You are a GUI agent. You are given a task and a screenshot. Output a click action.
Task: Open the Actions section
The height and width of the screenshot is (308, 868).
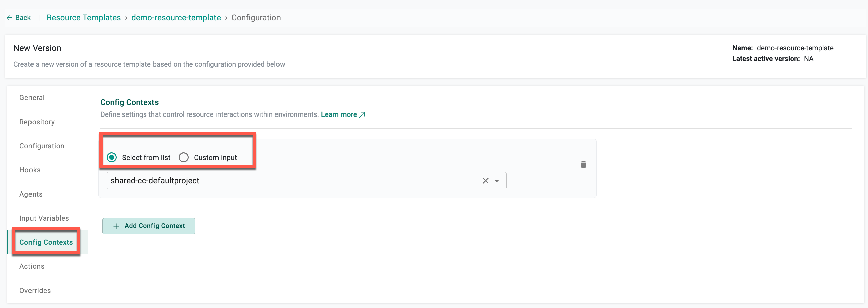[x=32, y=266]
